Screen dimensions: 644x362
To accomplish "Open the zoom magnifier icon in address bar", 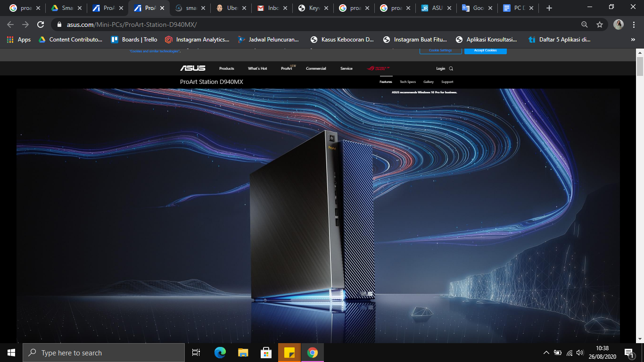I will 584,25.
